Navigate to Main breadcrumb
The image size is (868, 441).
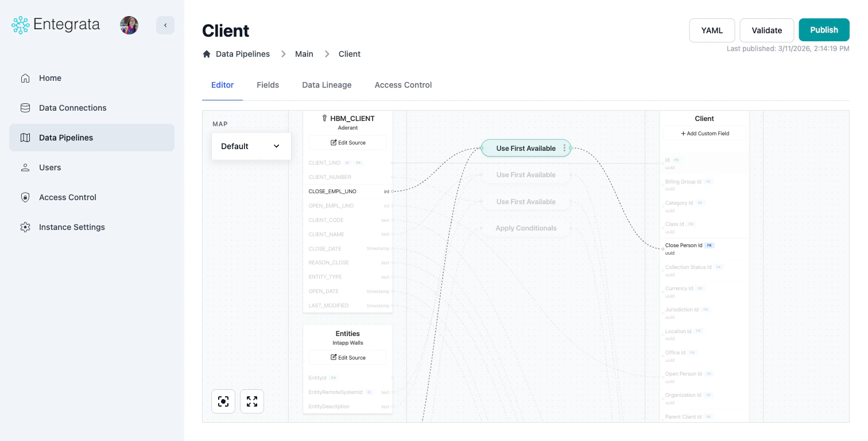304,54
